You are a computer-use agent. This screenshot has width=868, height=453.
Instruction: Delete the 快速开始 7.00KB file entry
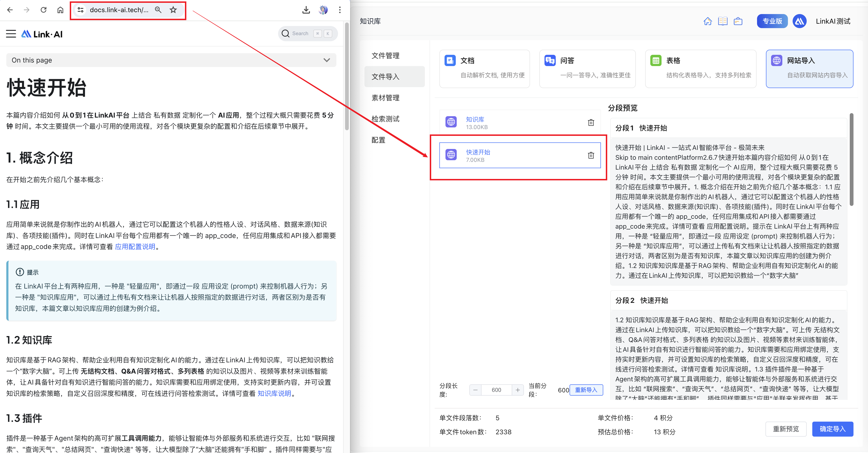tap(591, 155)
